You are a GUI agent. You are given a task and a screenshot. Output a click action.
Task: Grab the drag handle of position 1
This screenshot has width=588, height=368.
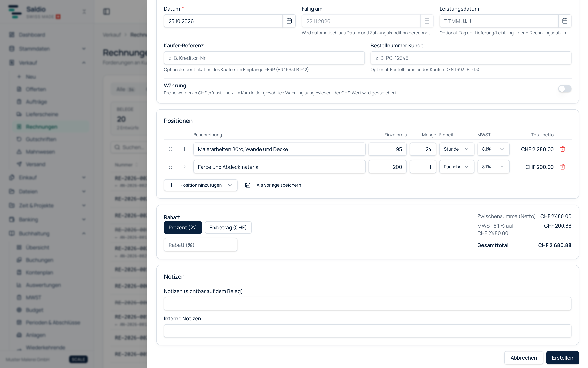point(171,149)
